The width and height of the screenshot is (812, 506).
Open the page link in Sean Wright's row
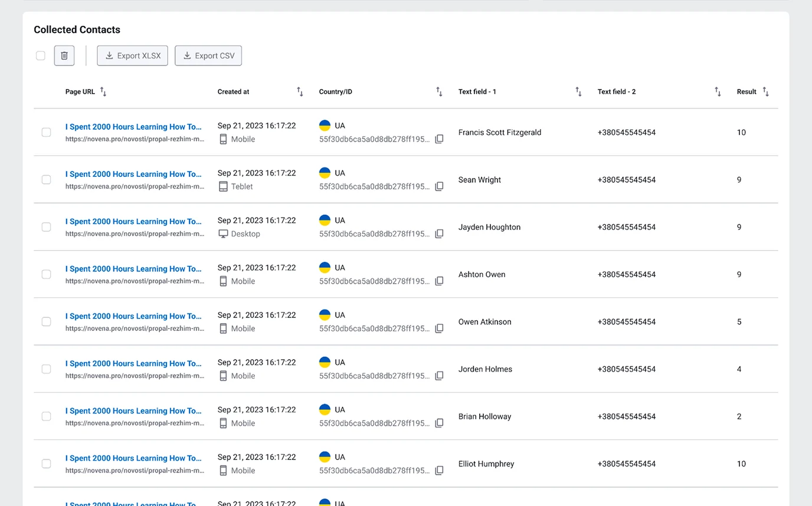click(133, 174)
